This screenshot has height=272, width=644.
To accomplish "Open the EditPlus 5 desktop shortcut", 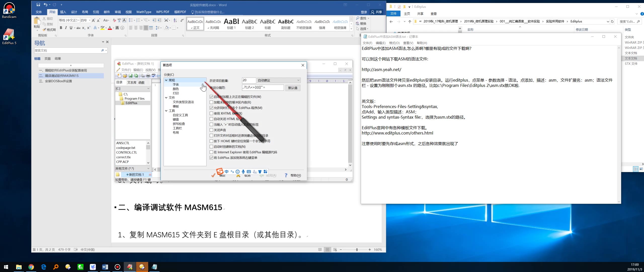I will click(x=9, y=37).
